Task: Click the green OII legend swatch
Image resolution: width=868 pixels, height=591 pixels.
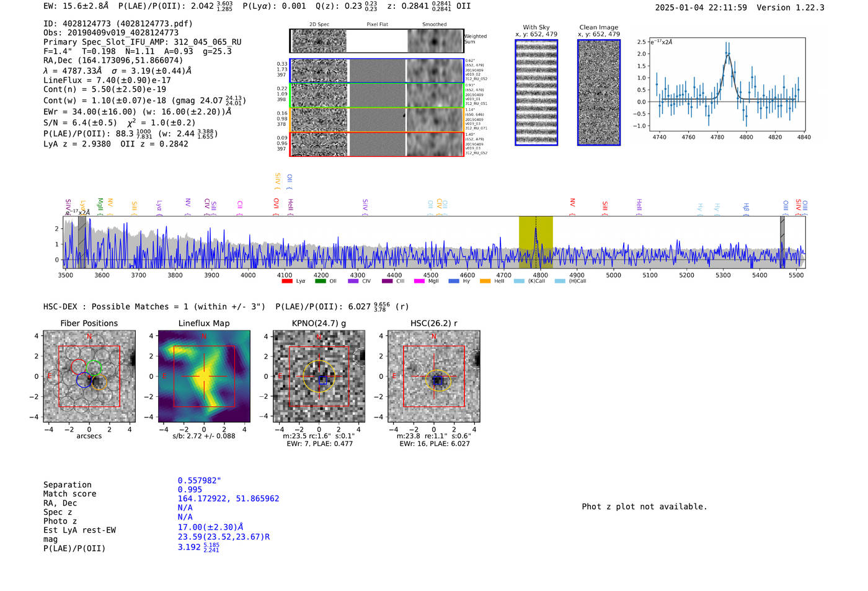Action: pyautogui.click(x=320, y=281)
